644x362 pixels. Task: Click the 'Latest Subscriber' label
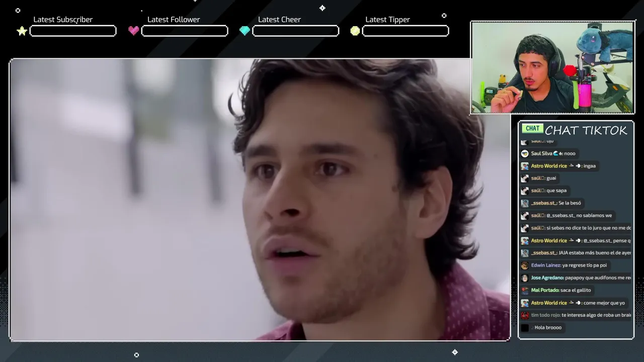[x=63, y=20]
